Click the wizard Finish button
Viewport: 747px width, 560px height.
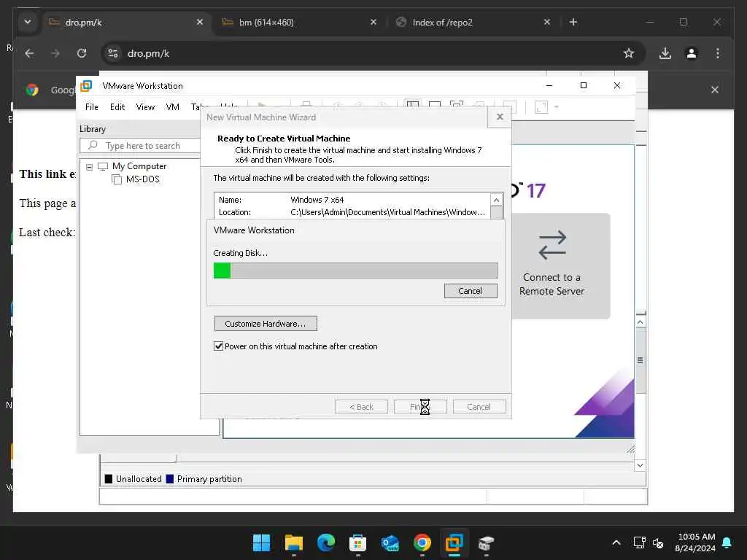[420, 407]
